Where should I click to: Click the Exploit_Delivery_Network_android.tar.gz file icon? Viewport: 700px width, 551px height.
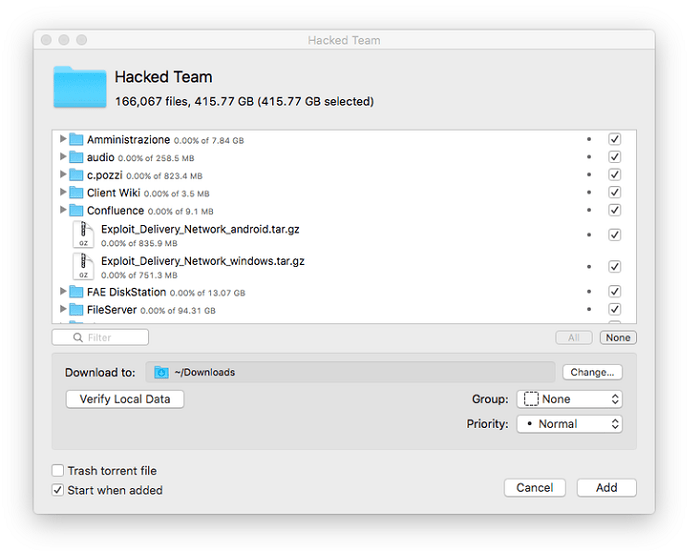tap(84, 236)
